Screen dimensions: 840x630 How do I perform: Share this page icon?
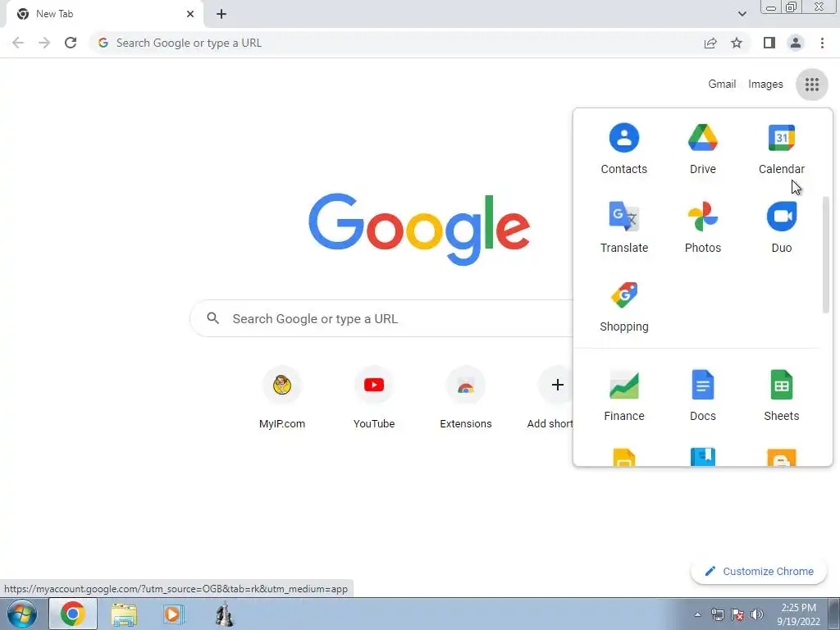(710, 43)
